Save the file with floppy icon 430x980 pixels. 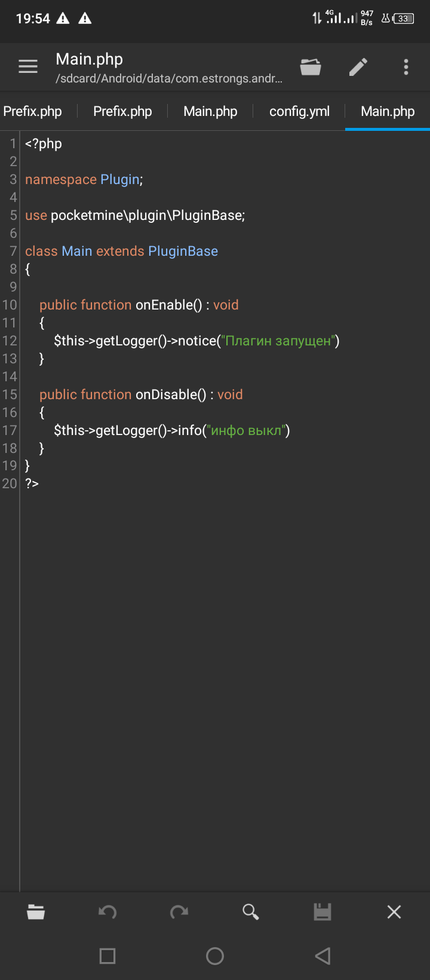click(322, 912)
